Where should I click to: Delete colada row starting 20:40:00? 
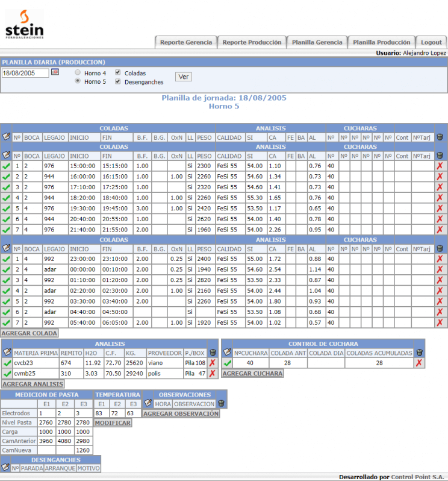click(440, 219)
